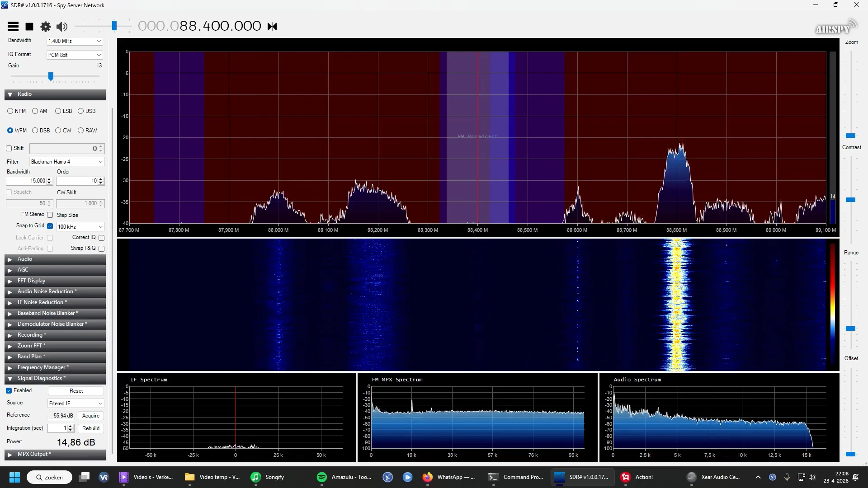Toggle FM Stereo checkbox
The height and width of the screenshot is (488, 868).
point(50,215)
